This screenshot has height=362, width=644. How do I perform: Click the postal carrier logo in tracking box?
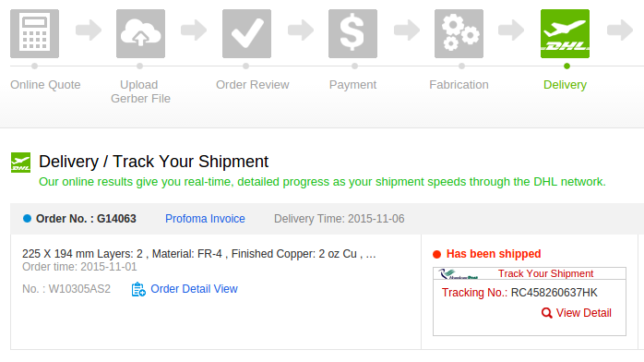pos(458,274)
